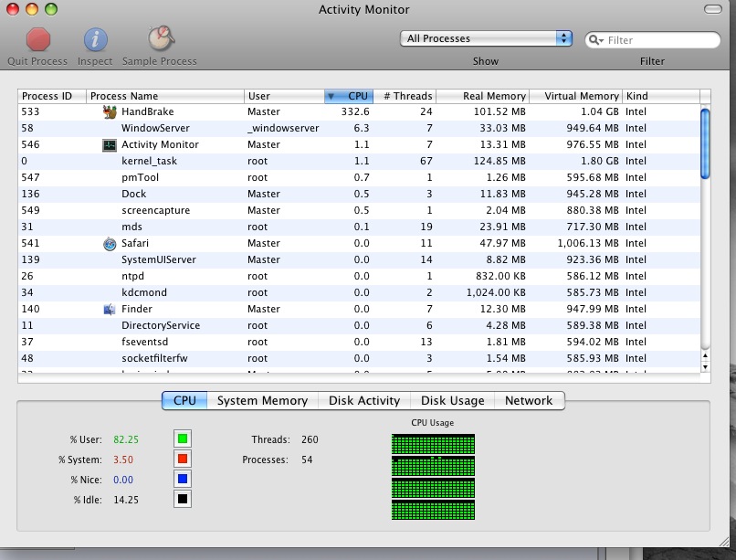Sort by Process Name column header
The width and height of the screenshot is (736, 560).
click(x=164, y=96)
